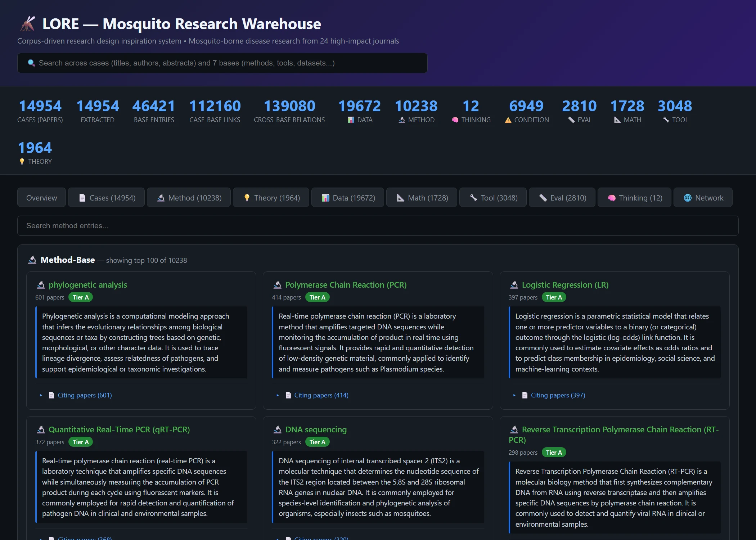756x540 pixels.
Task: Select the Math (1728) tab
Action: click(x=422, y=198)
